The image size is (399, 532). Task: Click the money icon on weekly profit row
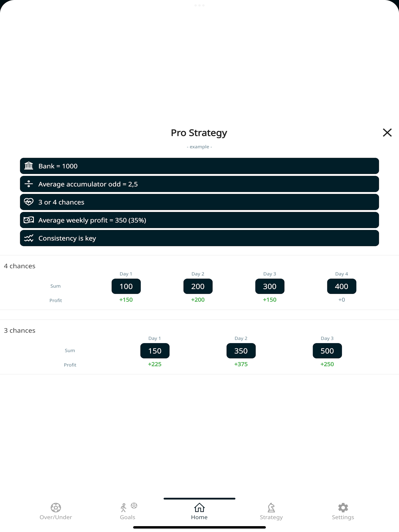click(x=29, y=220)
